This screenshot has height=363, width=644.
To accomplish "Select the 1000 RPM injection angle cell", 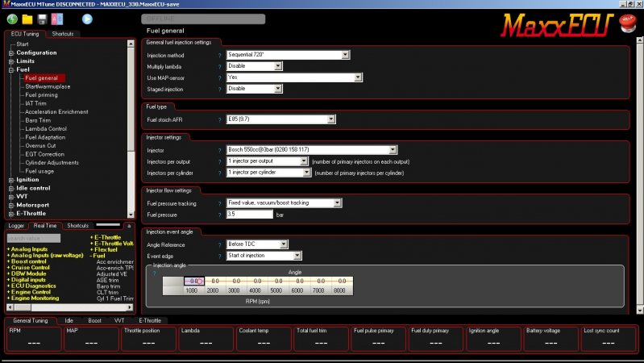I will [x=194, y=282].
